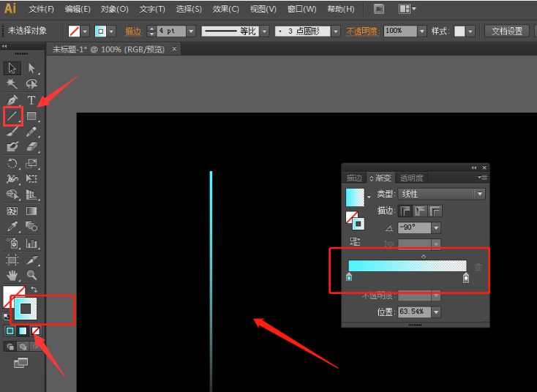Select the Line Segment tool
The width and height of the screenshot is (537, 392).
(x=12, y=116)
